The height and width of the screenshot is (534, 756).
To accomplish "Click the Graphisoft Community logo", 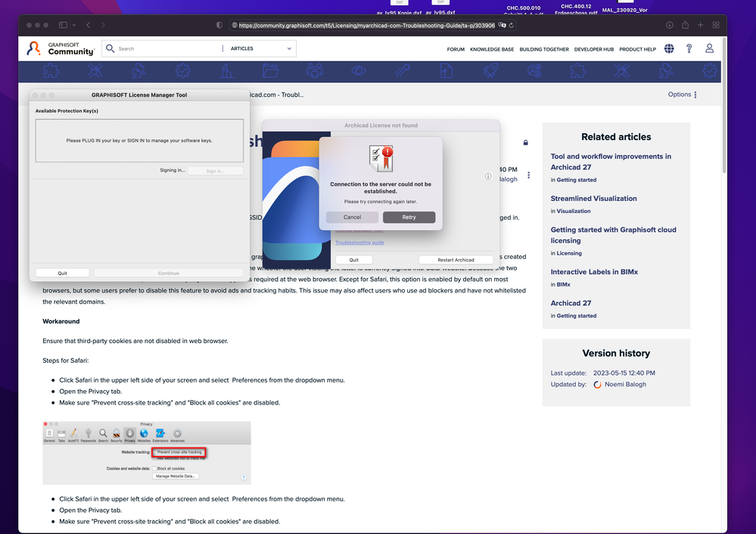I will coord(61,48).
